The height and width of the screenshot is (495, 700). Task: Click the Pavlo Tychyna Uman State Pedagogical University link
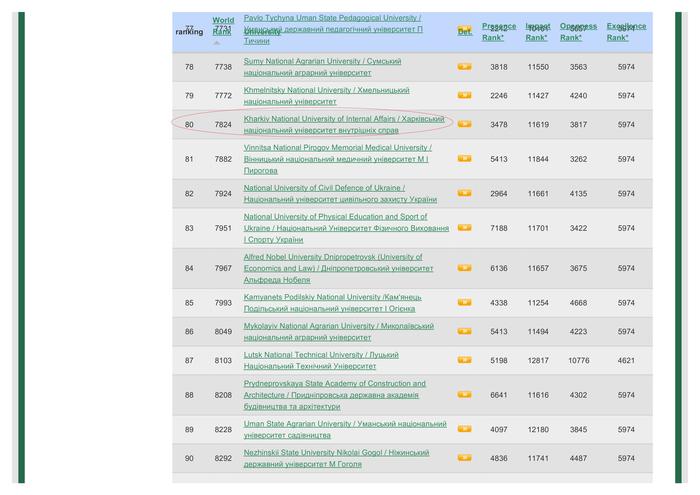pyautogui.click(x=332, y=19)
